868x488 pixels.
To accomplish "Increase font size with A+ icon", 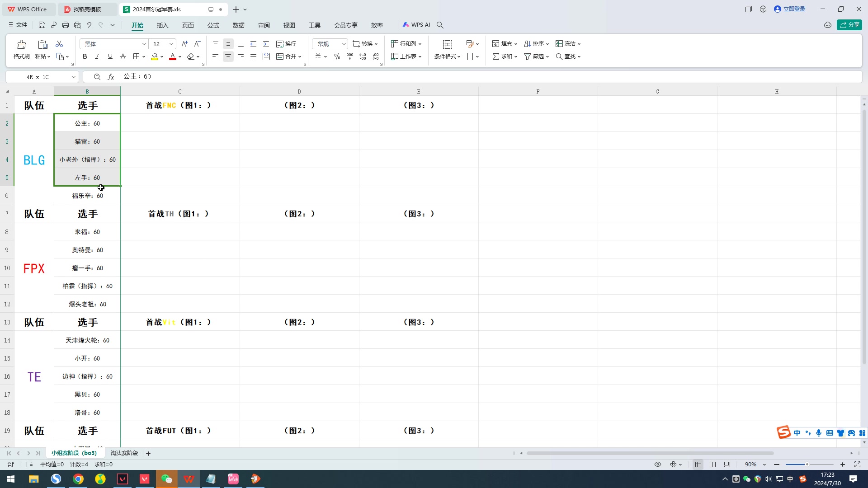I will click(184, 44).
